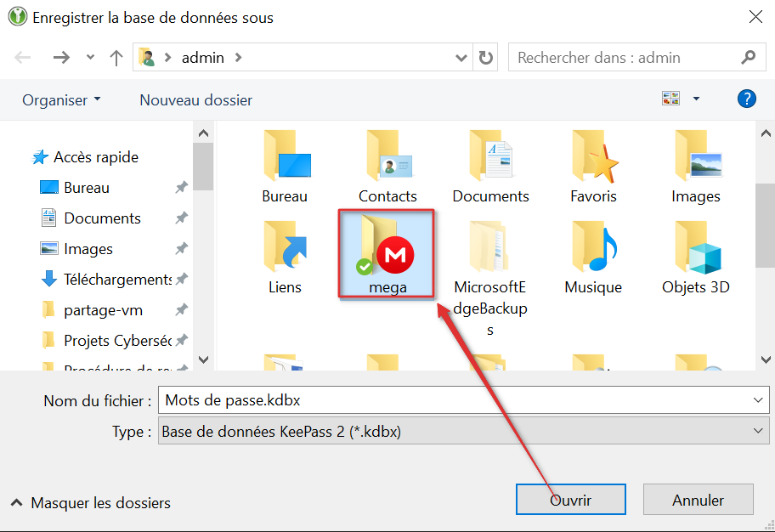Viewport: 775px width, 532px height.
Task: Go up one directory level
Action: (116, 58)
